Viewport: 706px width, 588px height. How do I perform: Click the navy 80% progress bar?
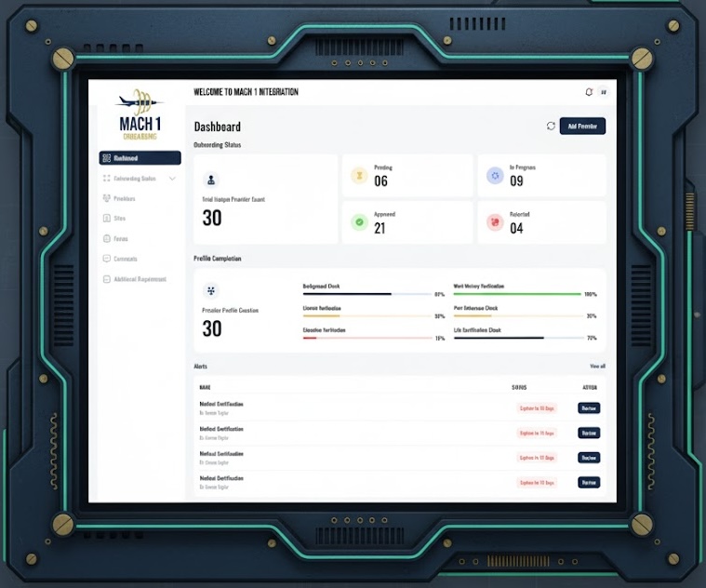[x=367, y=294]
